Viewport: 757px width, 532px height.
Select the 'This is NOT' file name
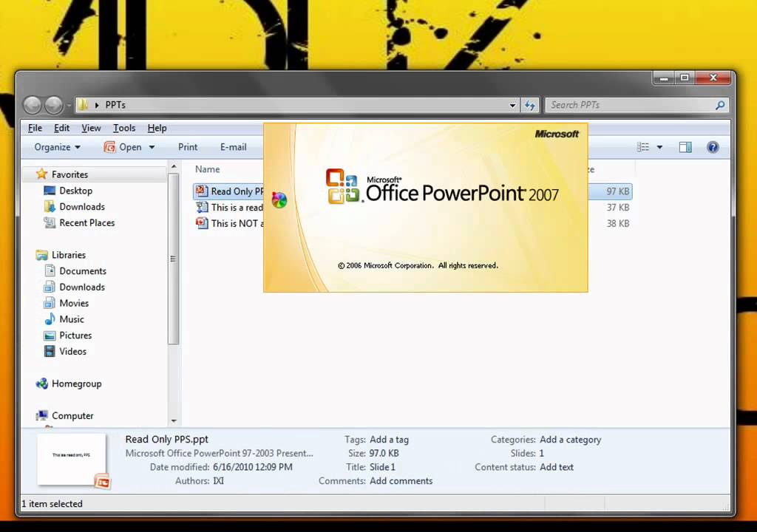point(237,223)
